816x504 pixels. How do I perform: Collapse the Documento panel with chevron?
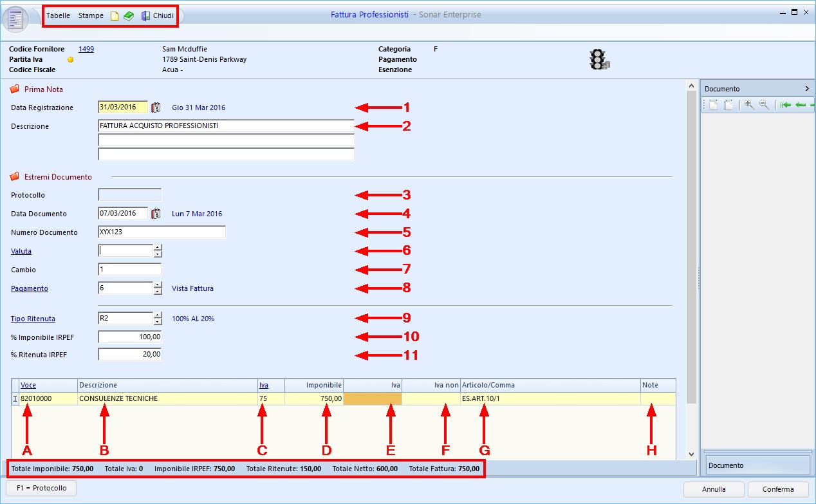pyautogui.click(x=807, y=89)
